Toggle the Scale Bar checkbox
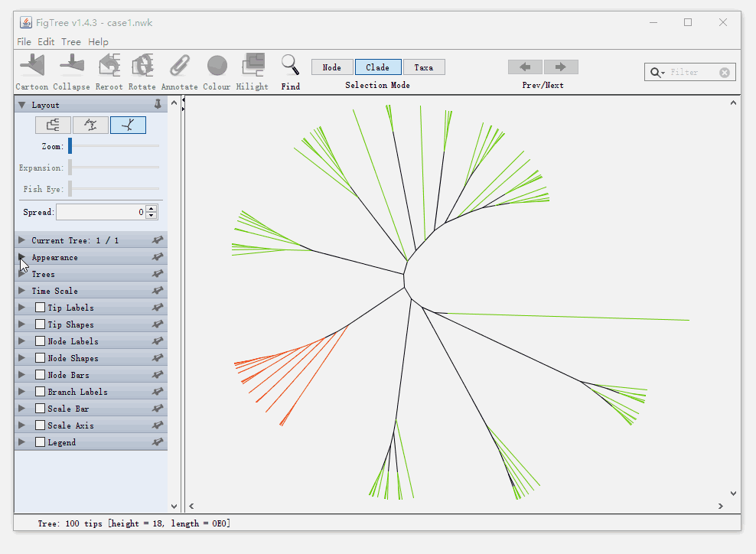 click(41, 409)
